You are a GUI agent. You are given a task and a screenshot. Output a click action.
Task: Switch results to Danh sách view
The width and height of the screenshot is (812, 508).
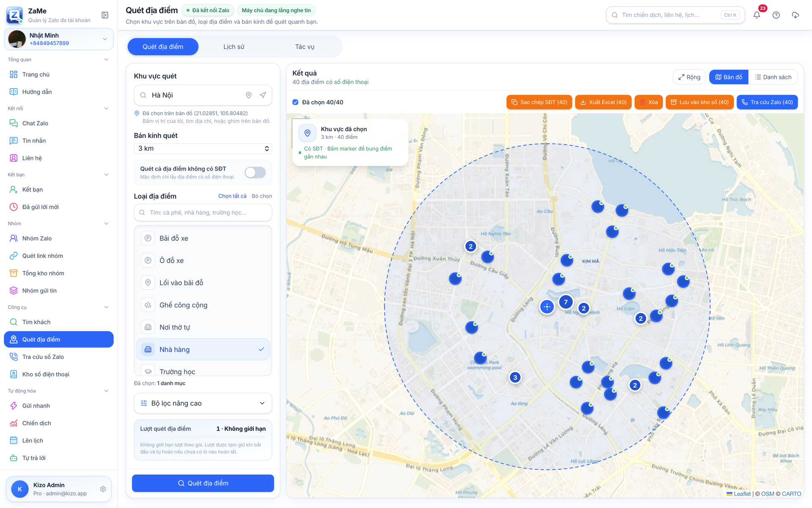pyautogui.click(x=773, y=77)
